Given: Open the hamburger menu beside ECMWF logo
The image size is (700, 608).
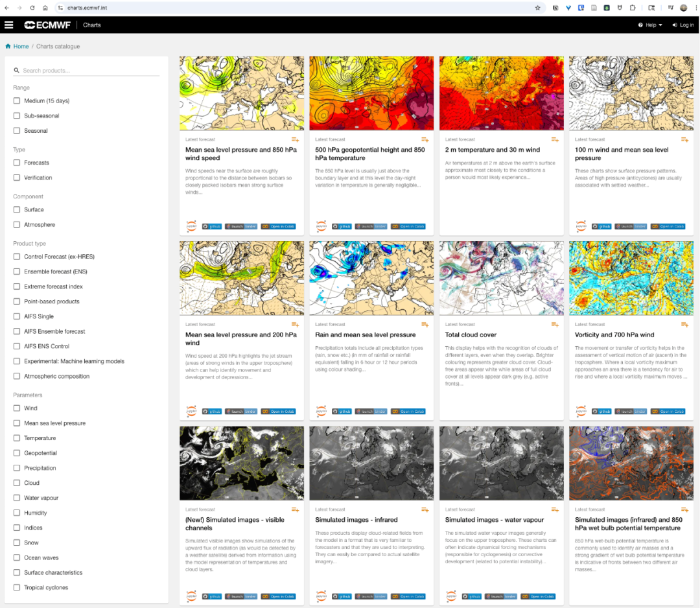Looking at the screenshot, I should pyautogui.click(x=8, y=25).
